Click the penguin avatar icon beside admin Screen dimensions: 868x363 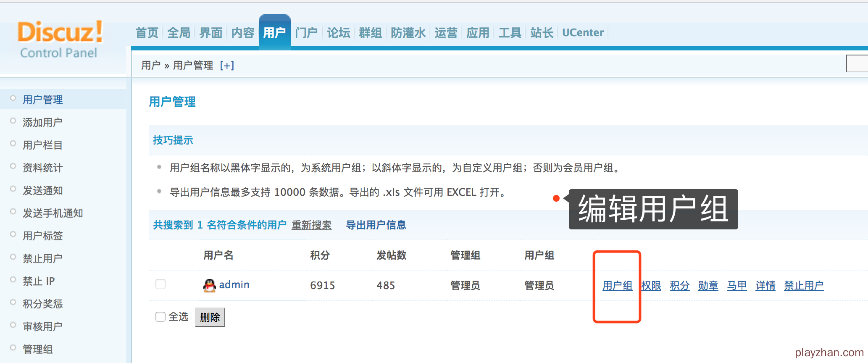pos(209,285)
